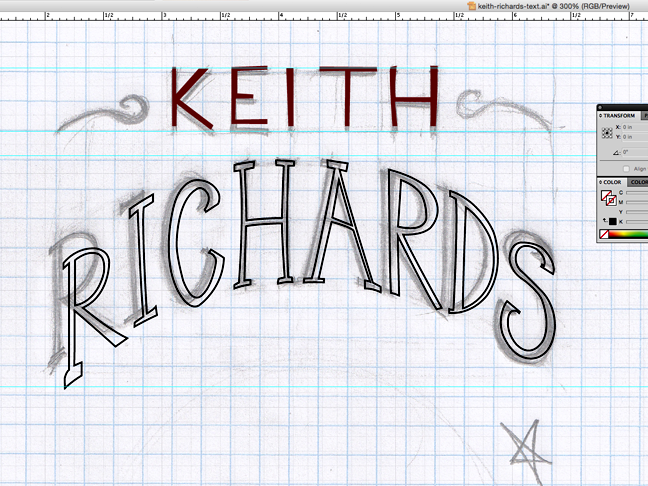648x486 pixels.
Task: Click the X position field
Action: tap(634, 127)
